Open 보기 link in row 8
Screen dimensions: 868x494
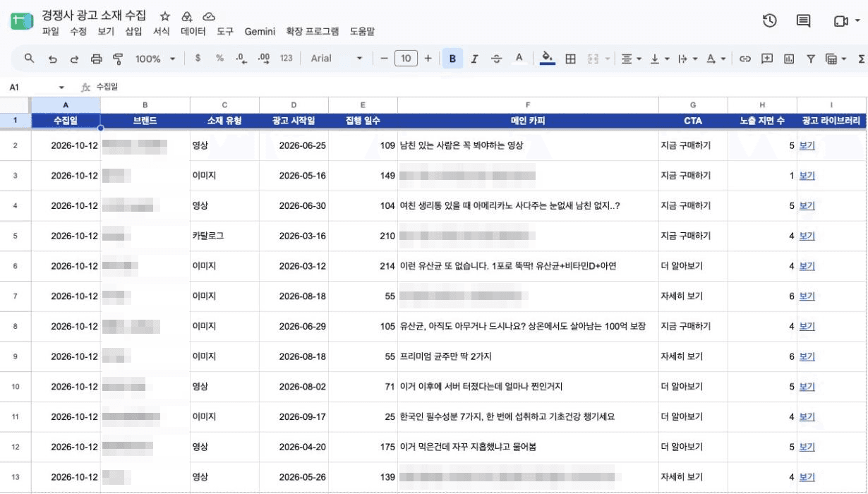[807, 327]
